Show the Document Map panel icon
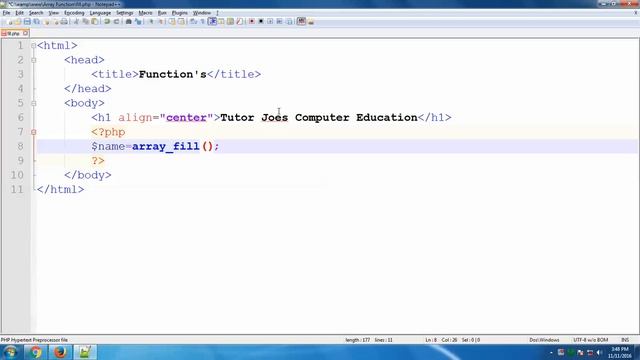The image size is (640, 360). click(231, 21)
